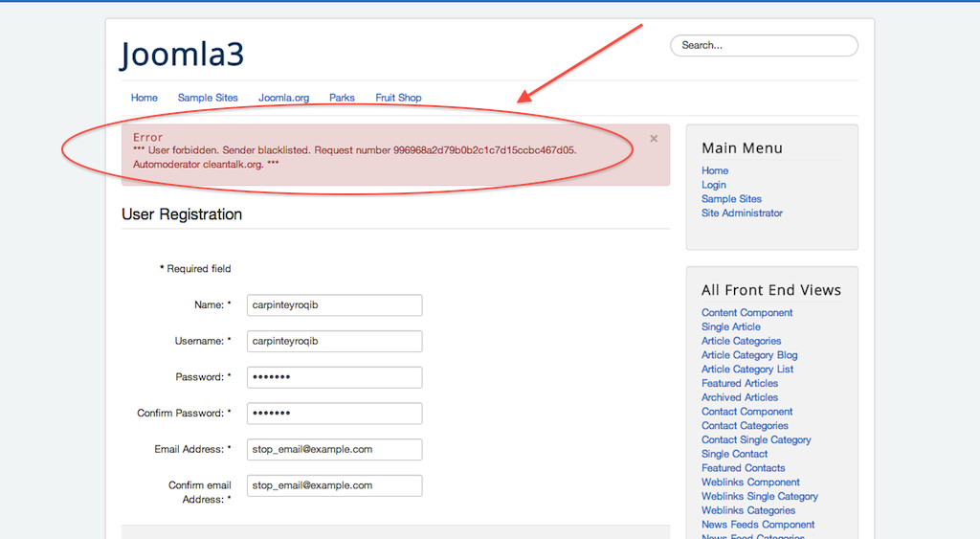The width and height of the screenshot is (980, 539).
Task: Click the Joomla3 site title
Action: click(182, 54)
